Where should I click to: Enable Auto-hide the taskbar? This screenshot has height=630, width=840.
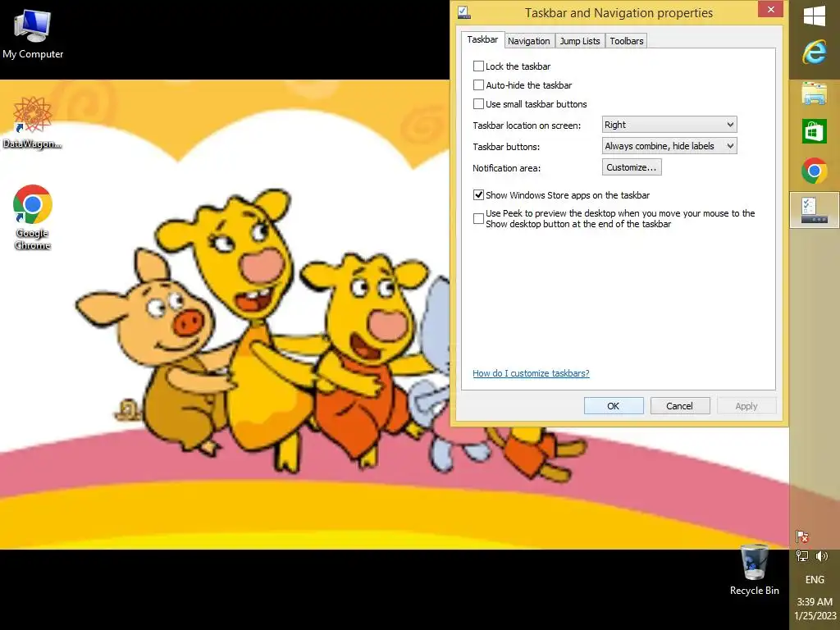point(478,84)
